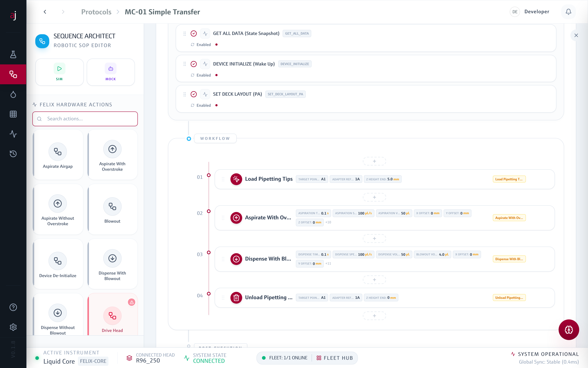Select the Dispense With Blowout action card
Image resolution: width=588 pixels, height=368 pixels.
(112, 264)
